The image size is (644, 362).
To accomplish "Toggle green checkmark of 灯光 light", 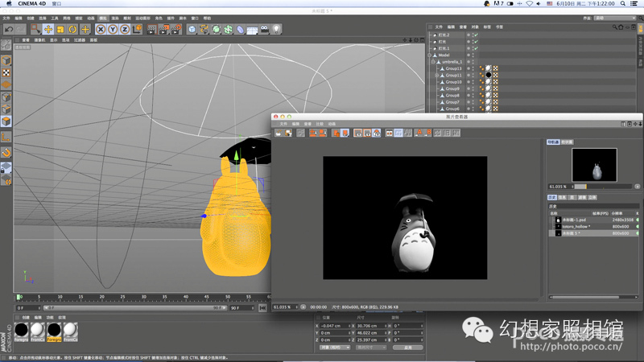I will [x=476, y=42].
